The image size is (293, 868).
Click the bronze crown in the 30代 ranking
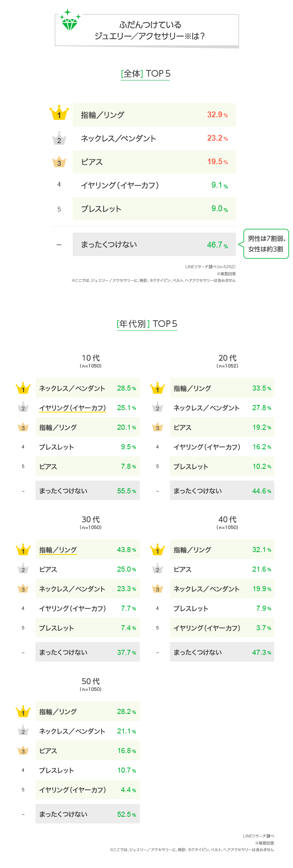pos(23,588)
